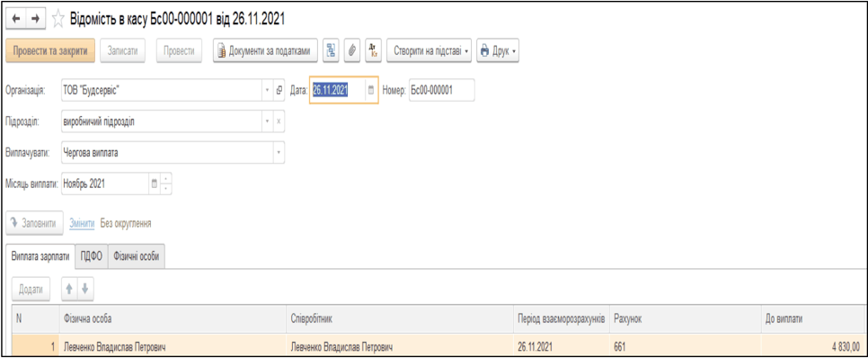Open document structure (related documents) icon
Screen dimensions: 868x358
pyautogui.click(x=332, y=51)
